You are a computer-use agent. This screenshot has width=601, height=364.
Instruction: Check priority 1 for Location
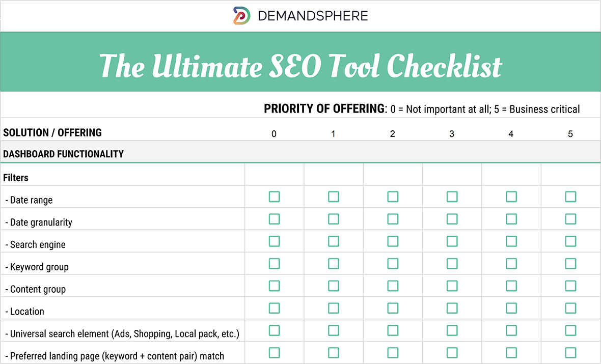334,308
